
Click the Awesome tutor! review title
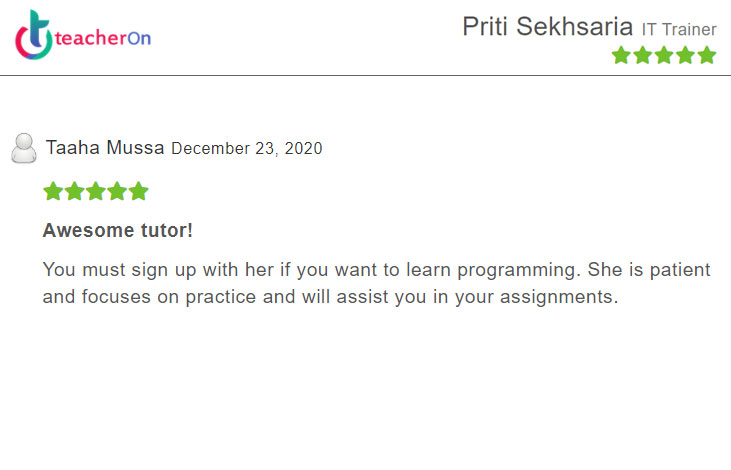118,231
